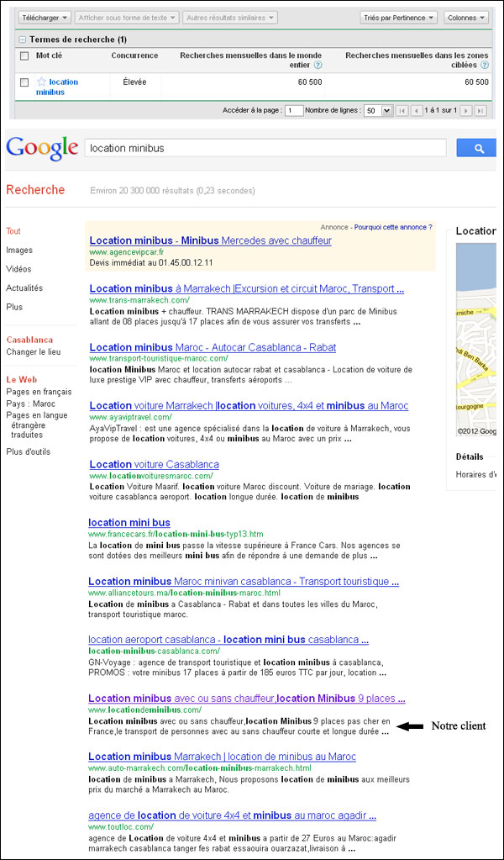
Task: Go to first page of keyword results
Action: 402,110
